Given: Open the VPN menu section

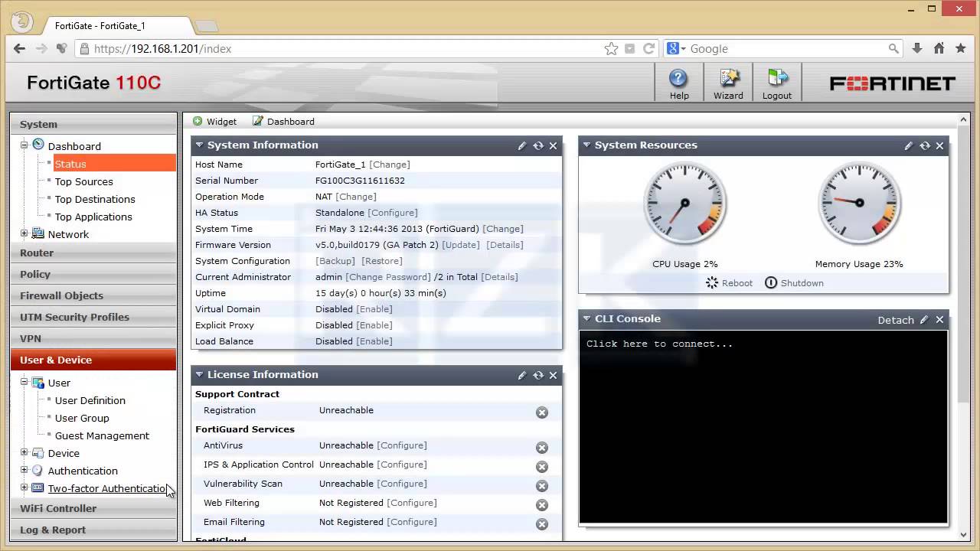Looking at the screenshot, I should (93, 338).
